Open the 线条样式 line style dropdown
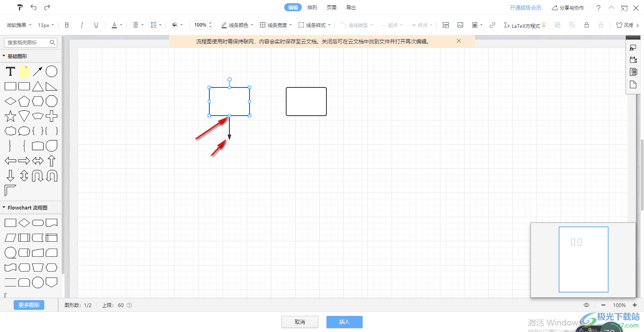Image resolution: width=644 pixels, height=332 pixels. [314, 25]
